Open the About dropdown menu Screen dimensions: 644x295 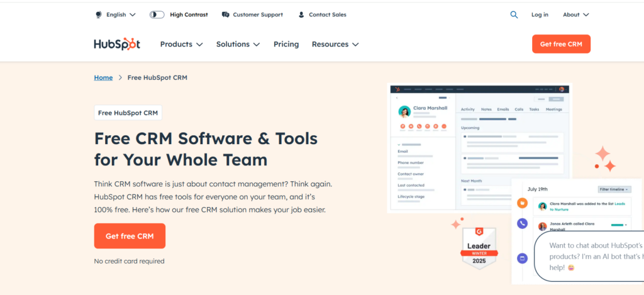click(575, 14)
